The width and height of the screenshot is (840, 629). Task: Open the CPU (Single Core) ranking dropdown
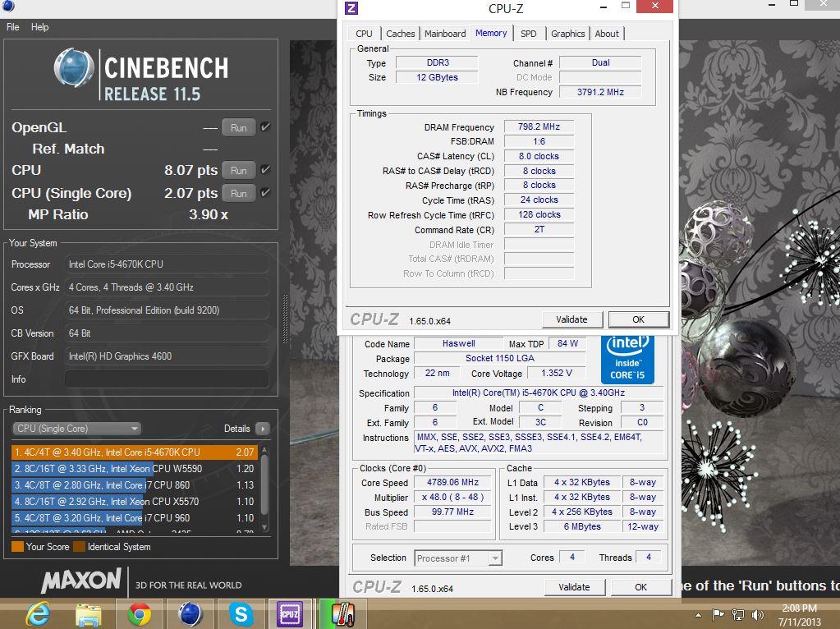point(76,429)
